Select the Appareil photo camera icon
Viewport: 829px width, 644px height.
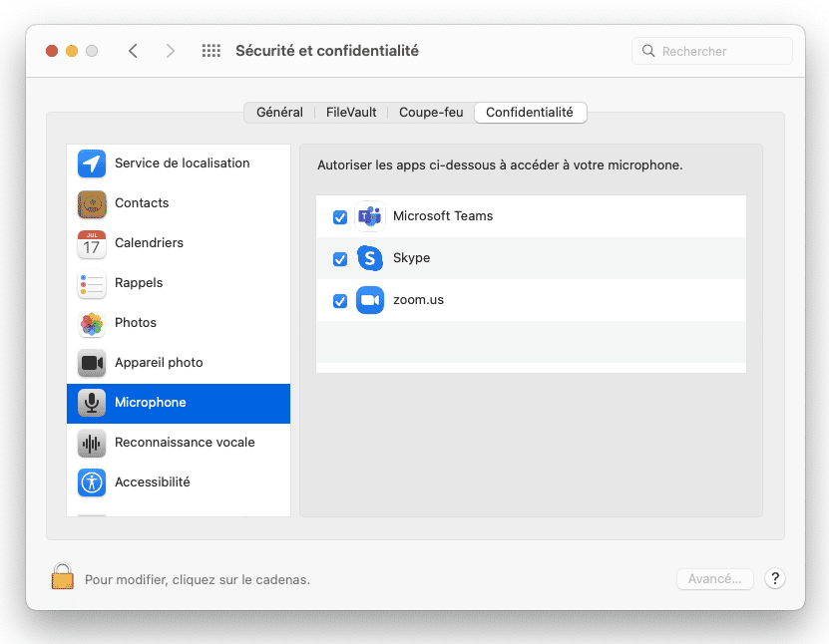(92, 363)
